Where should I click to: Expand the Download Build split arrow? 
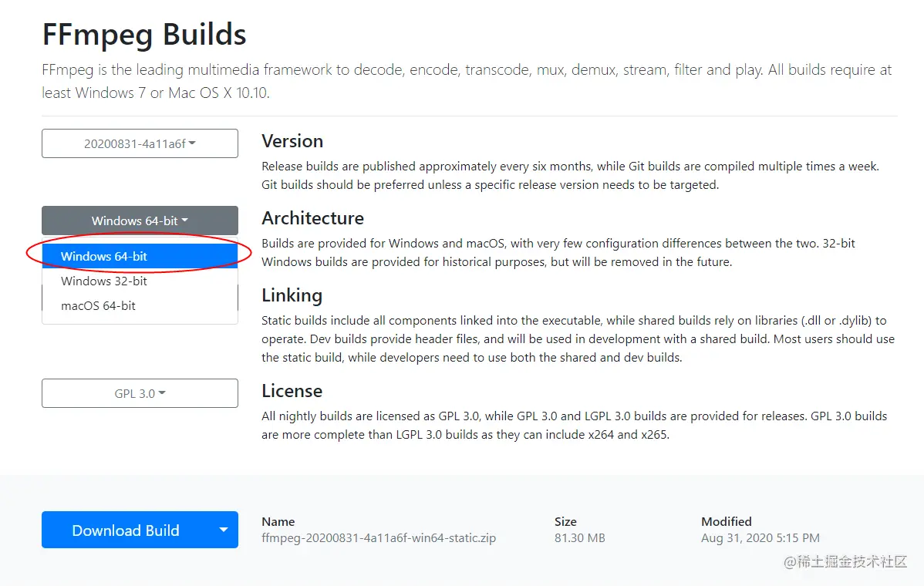tap(224, 530)
